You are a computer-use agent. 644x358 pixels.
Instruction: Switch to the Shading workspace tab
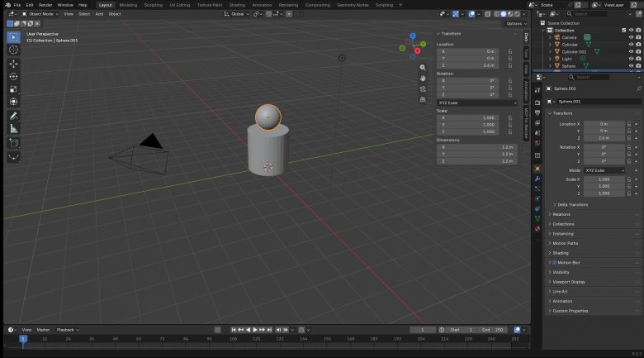point(237,5)
